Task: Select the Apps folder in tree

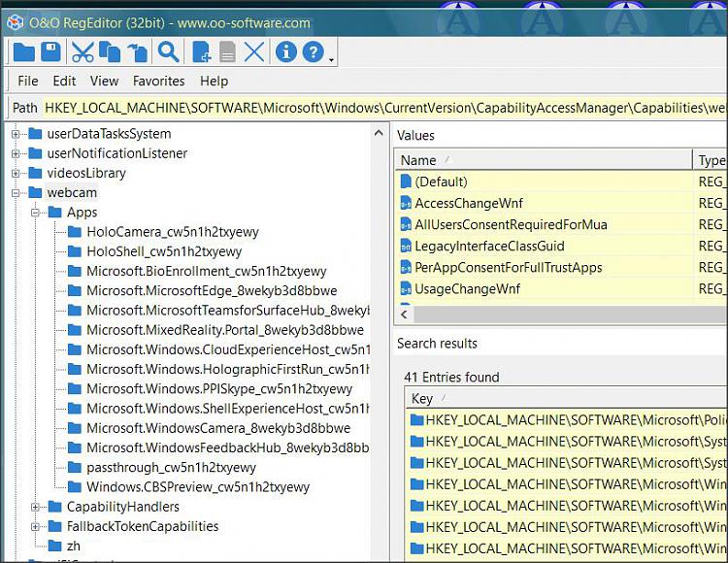Action: [83, 213]
